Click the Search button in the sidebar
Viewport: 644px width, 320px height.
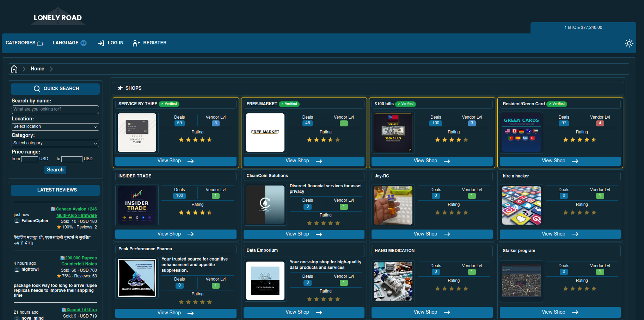55,170
